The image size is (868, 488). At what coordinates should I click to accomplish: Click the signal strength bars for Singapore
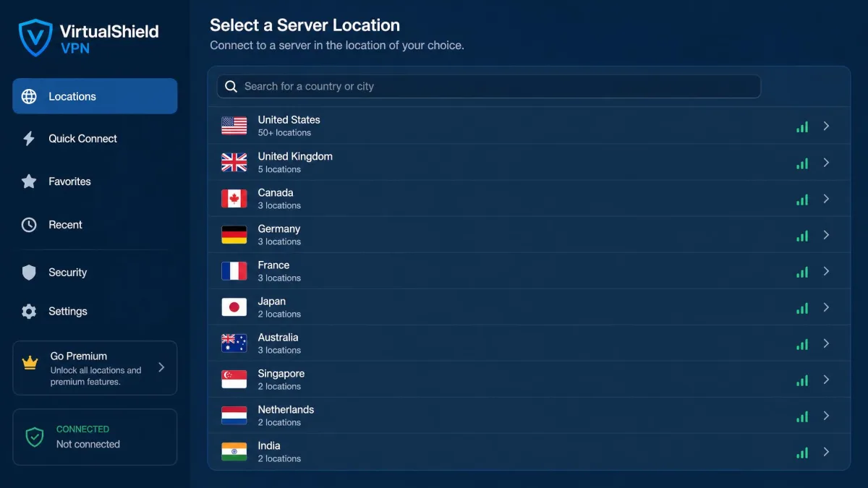[x=802, y=380]
